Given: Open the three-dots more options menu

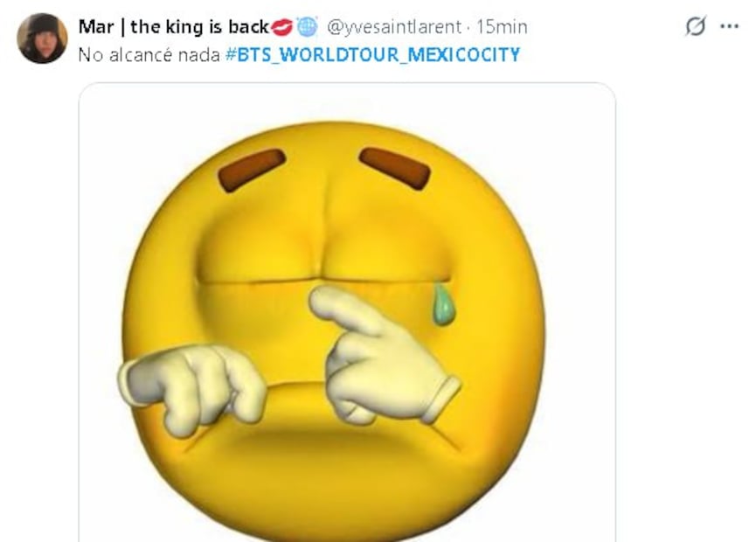Looking at the screenshot, I should click(x=729, y=27).
